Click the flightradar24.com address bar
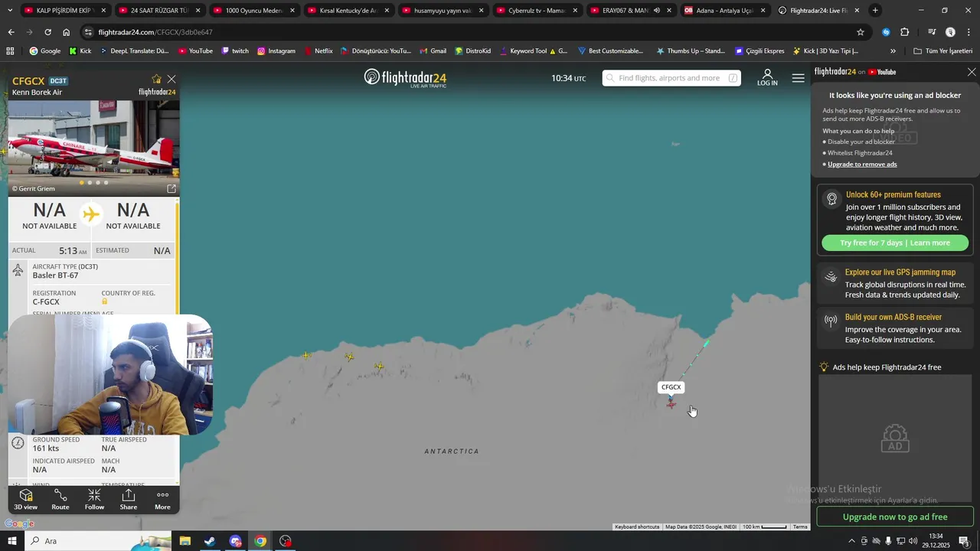Screen dimensions: 980x551 pos(467,32)
